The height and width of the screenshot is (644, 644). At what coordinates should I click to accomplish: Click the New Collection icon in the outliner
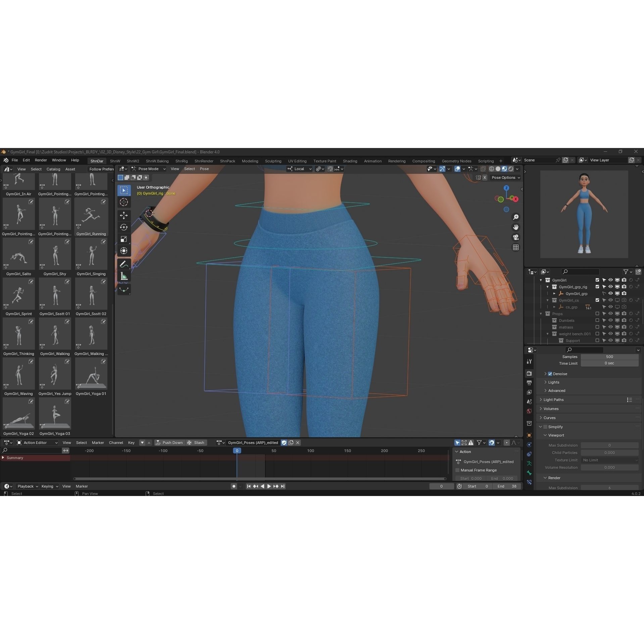[639, 272]
